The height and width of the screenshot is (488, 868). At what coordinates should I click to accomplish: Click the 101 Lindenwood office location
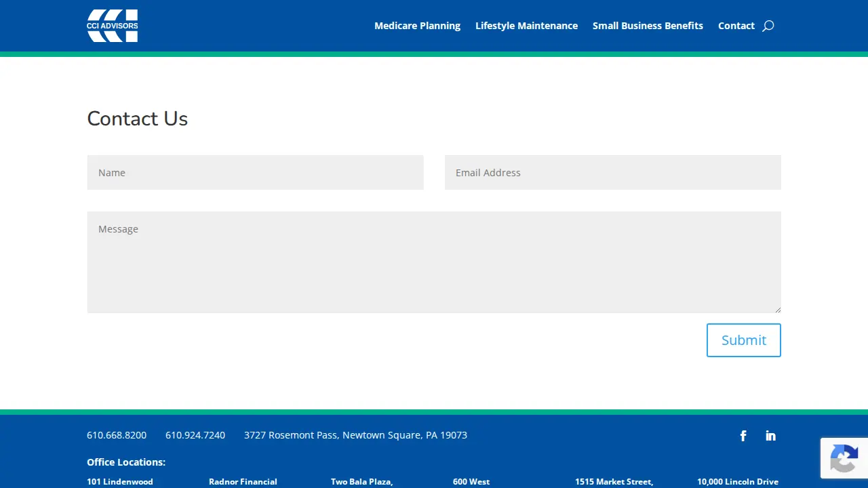(120, 482)
